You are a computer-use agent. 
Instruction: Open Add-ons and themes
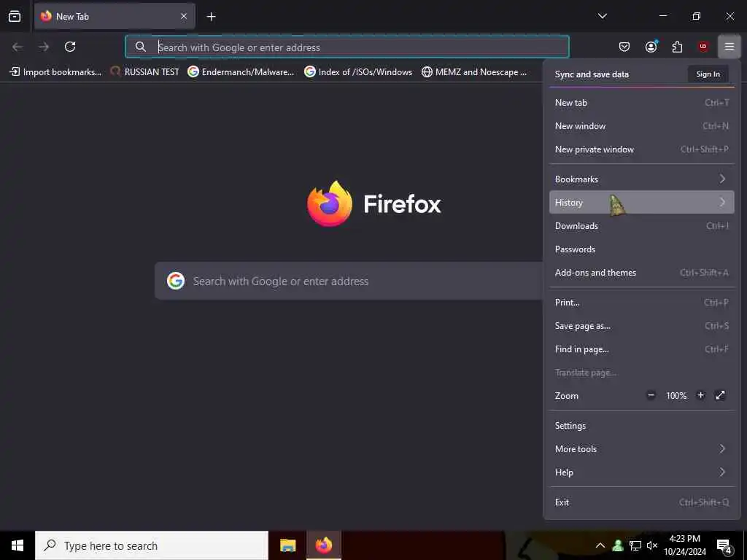tap(642, 273)
